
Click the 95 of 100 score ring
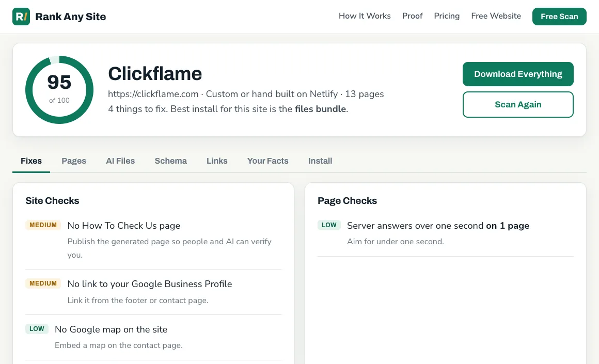tap(59, 90)
